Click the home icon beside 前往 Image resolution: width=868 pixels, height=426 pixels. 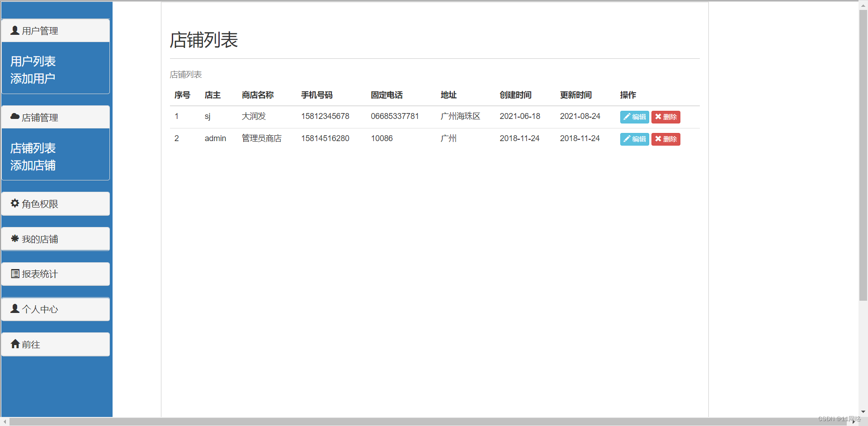[15, 344]
